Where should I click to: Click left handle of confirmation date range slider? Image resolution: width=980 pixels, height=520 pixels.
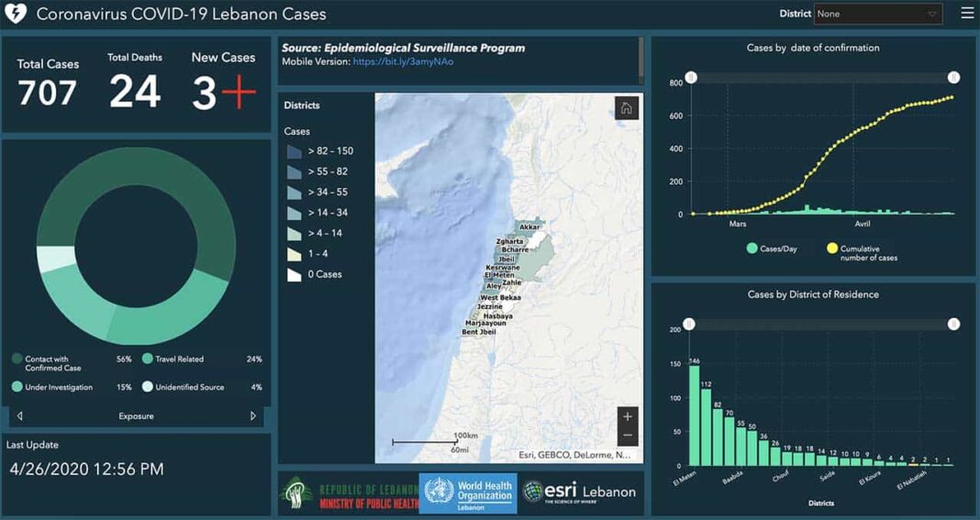[691, 78]
